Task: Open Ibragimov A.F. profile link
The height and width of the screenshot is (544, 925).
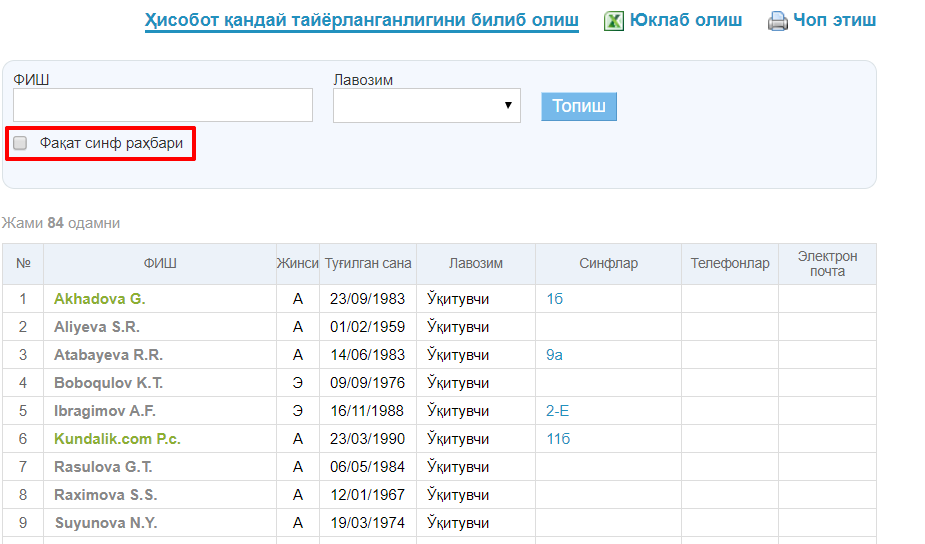Action: (104, 411)
